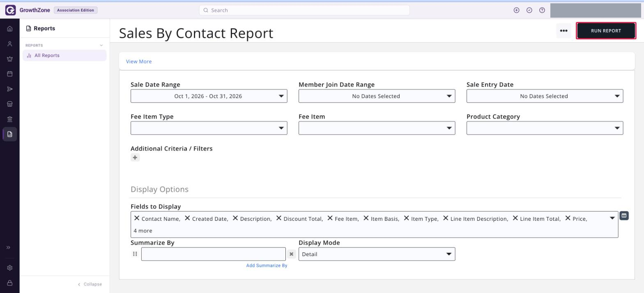Open the Sale Date Range dropdown
644x293 pixels.
point(209,96)
